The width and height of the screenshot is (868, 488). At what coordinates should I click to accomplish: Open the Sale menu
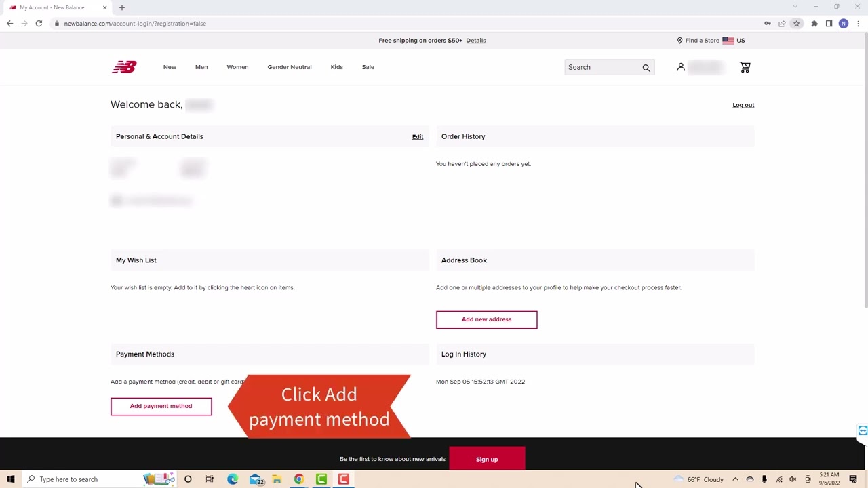pos(368,67)
